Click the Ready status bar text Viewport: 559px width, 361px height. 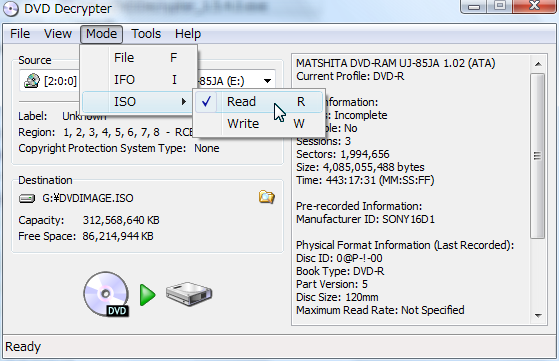[x=23, y=346]
